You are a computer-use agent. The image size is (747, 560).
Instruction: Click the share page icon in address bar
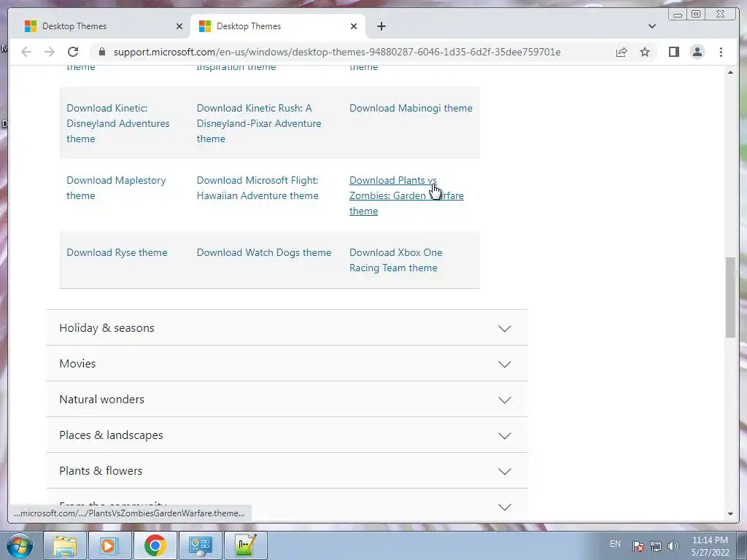(622, 52)
